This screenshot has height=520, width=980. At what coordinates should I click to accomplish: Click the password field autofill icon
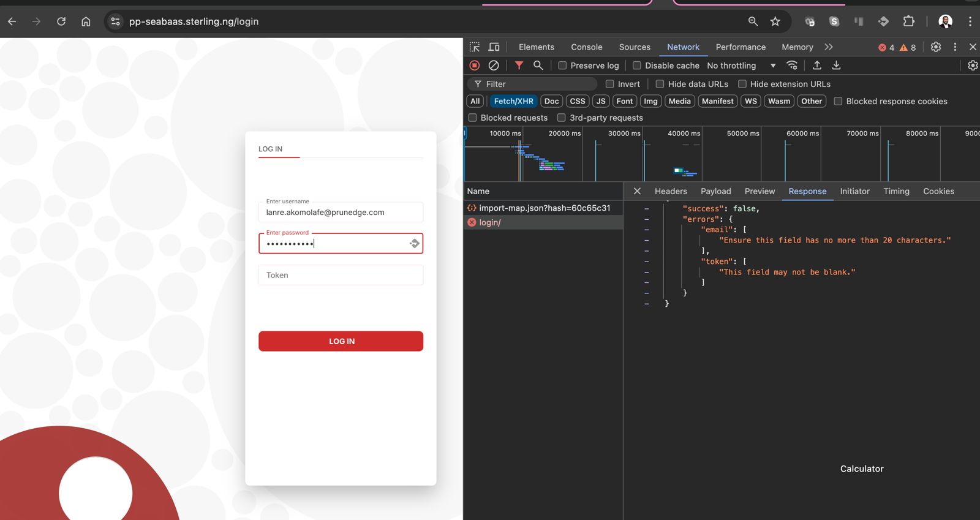[x=415, y=244]
